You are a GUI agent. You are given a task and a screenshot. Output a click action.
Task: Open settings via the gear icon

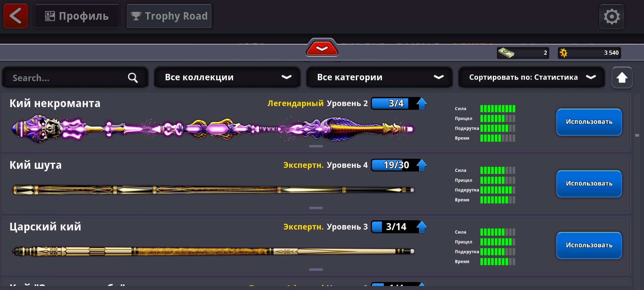tap(612, 17)
